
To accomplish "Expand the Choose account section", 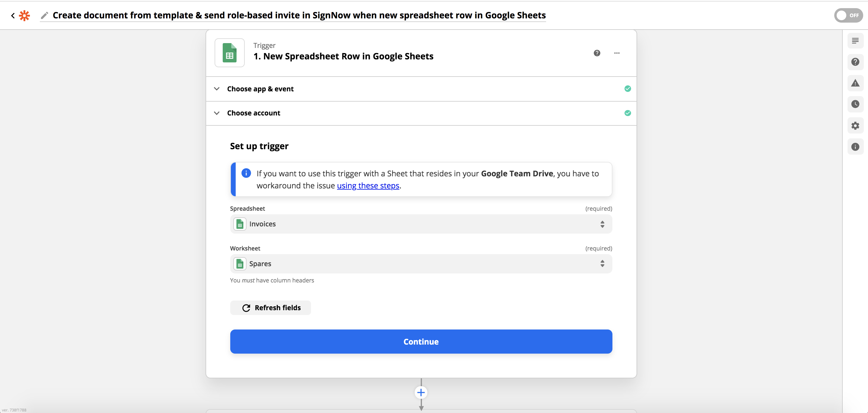I will [x=253, y=113].
